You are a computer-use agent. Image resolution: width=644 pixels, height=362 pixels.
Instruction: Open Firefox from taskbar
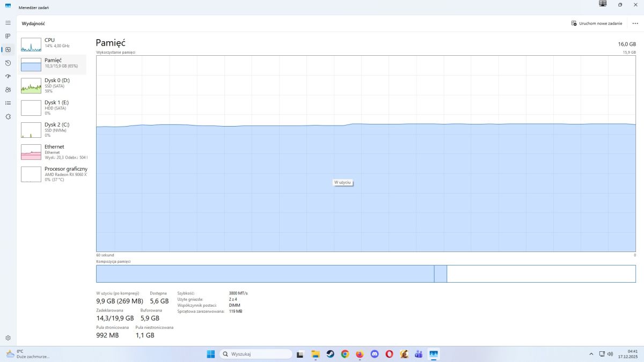pyautogui.click(x=360, y=354)
